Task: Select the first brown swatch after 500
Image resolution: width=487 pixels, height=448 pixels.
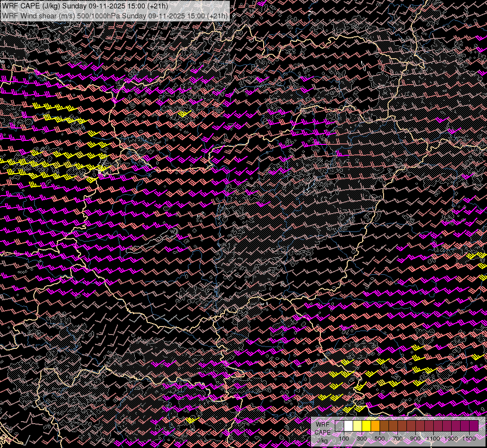Action: pos(384,426)
